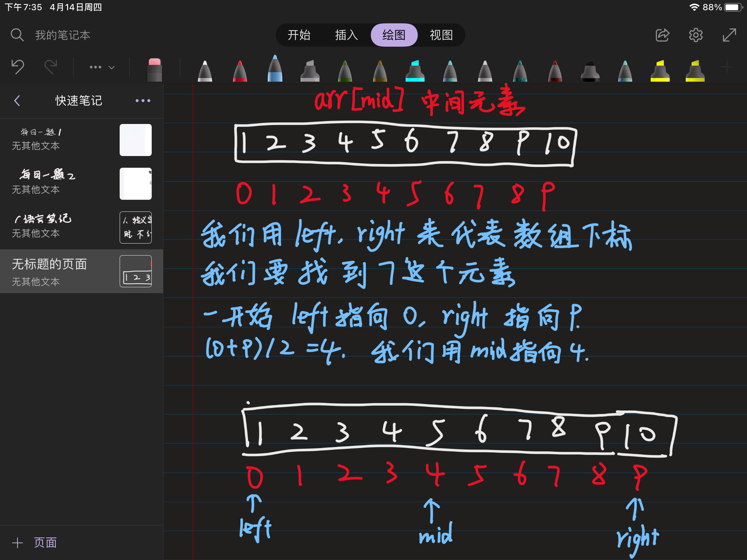
Task: Select the pink eraser tool
Action: point(154,69)
